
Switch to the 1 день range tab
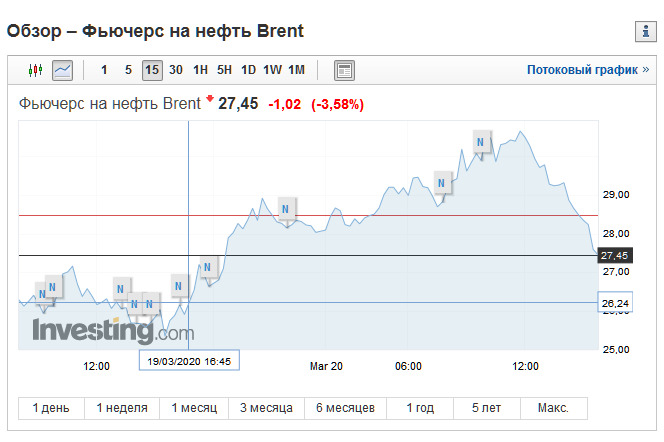51,408
